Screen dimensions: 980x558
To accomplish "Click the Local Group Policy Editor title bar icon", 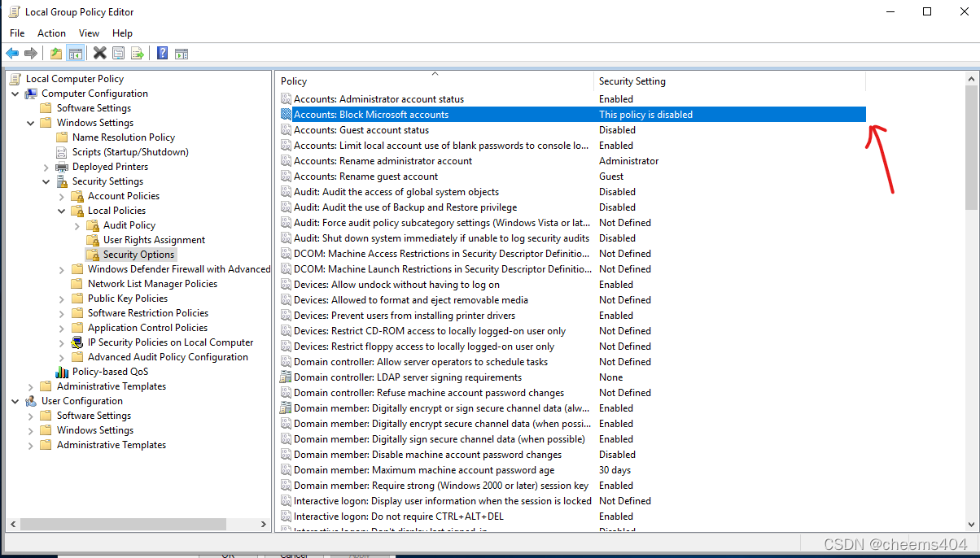I will click(x=14, y=12).
